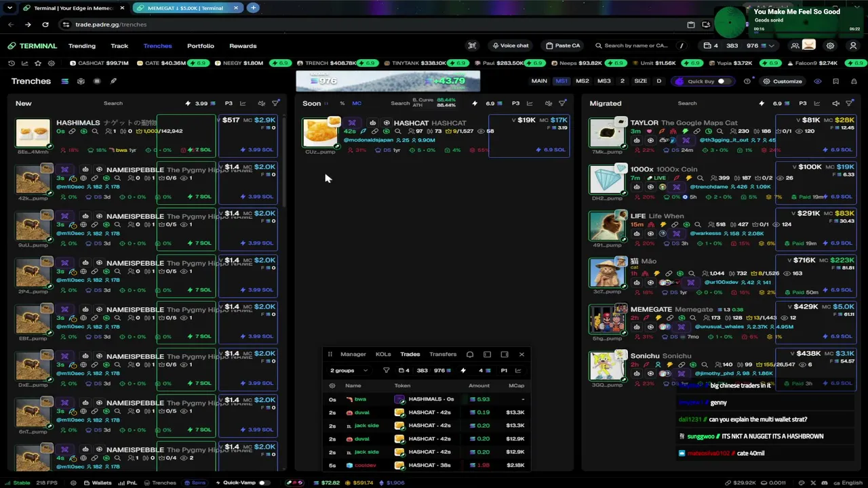
Task: Click the bookmark icon right of Customize
Action: [x=835, y=81]
